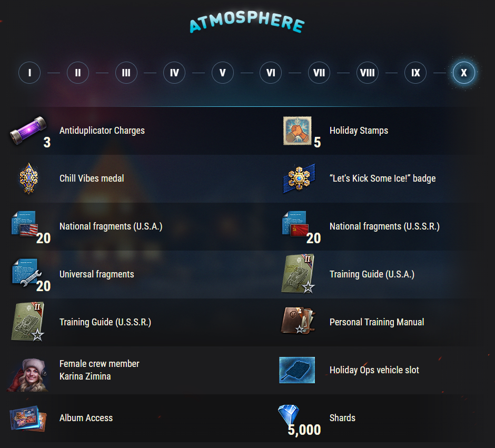Image resolution: width=495 pixels, height=448 pixels.
Task: Click the Holiday Stamps handshake icon
Action: (298, 131)
